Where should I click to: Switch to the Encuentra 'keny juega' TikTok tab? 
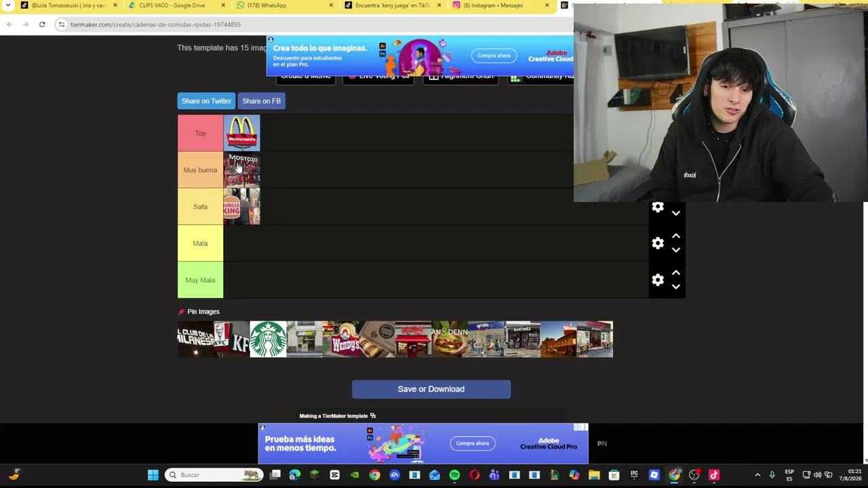393,5
